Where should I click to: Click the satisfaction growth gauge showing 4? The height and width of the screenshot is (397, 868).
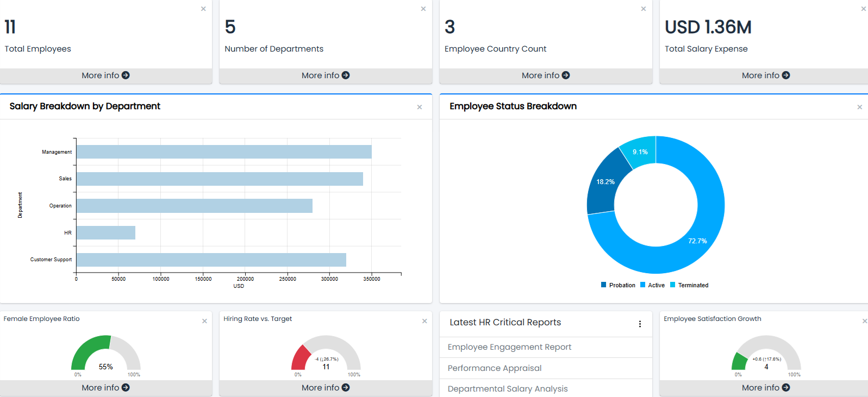pyautogui.click(x=766, y=354)
